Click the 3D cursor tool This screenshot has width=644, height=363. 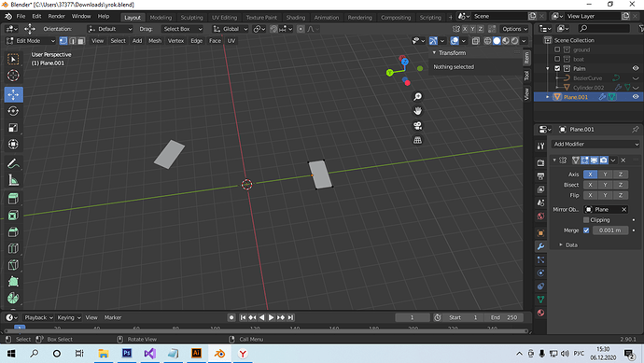click(x=13, y=76)
